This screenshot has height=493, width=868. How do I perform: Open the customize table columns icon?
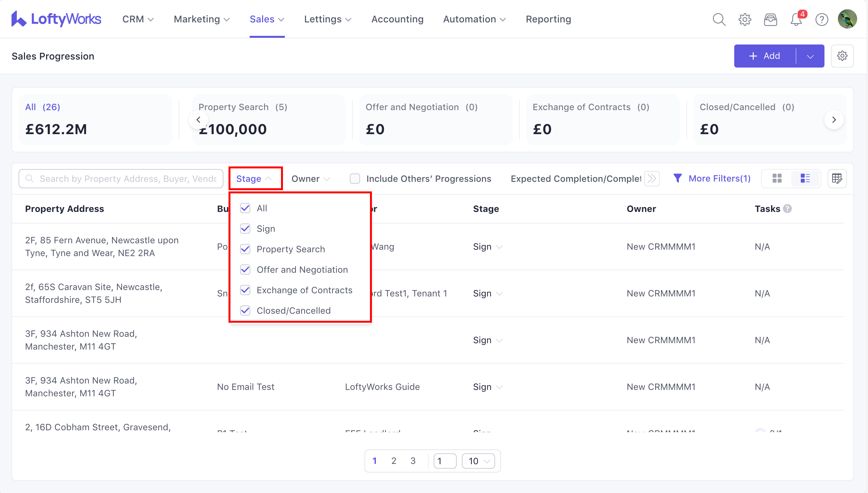pos(837,178)
